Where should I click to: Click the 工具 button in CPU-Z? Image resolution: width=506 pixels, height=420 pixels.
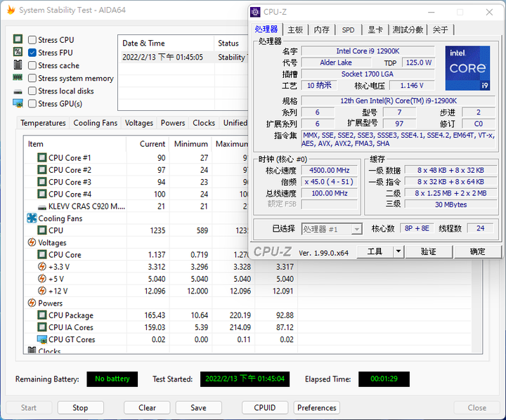(375, 251)
